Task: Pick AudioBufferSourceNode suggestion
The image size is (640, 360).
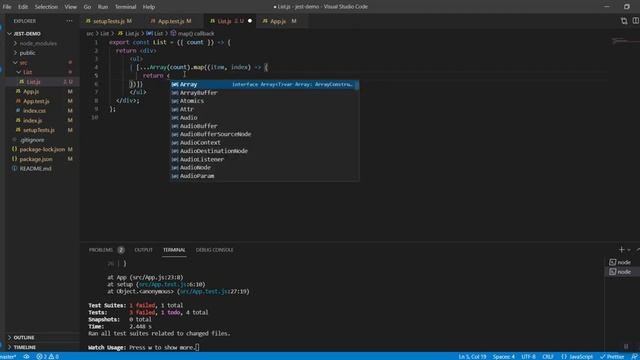Action: [x=264, y=134]
